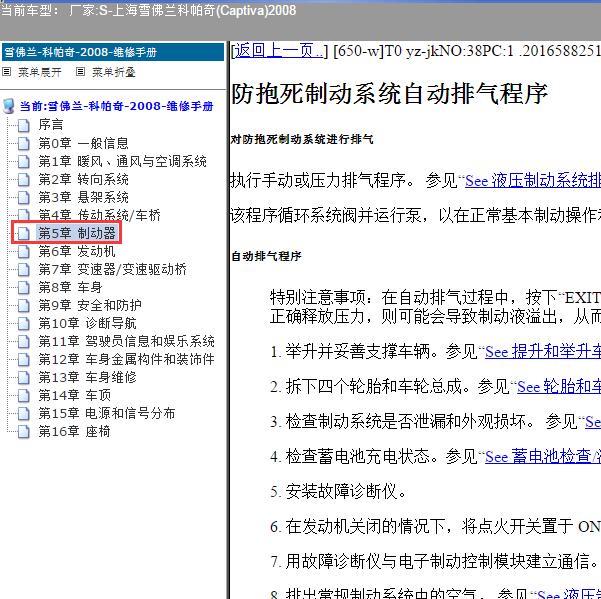Open the See 提升和举升车辆 link

pos(543,351)
